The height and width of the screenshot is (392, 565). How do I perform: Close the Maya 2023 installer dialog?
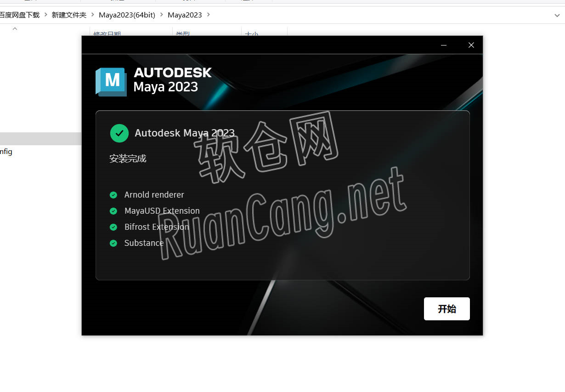click(x=471, y=45)
